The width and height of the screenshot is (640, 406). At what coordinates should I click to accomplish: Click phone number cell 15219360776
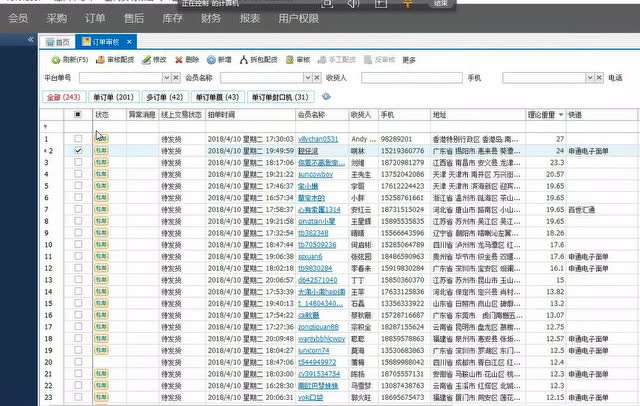[x=402, y=151]
